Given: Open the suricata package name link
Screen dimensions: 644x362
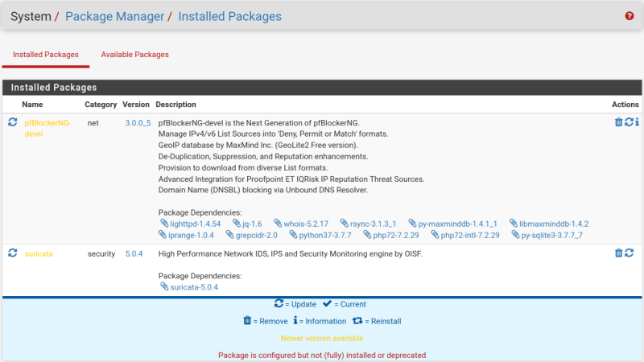Looking at the screenshot, I should (x=39, y=253).
